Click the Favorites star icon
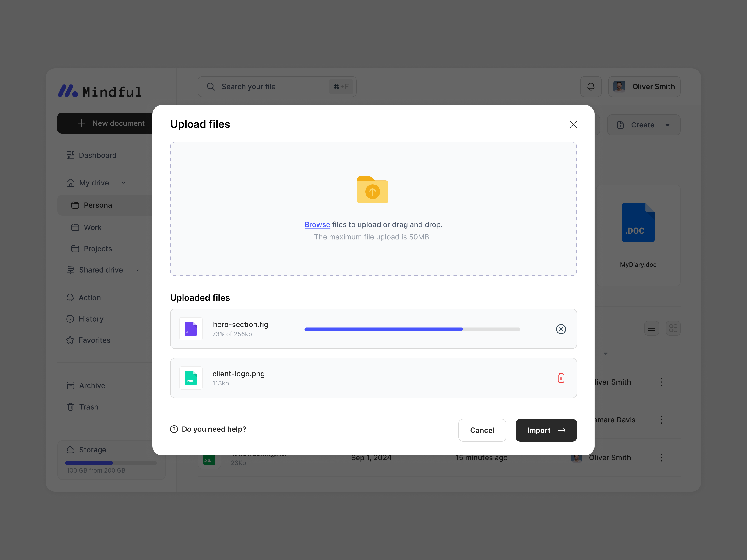The image size is (747, 560). point(70,340)
